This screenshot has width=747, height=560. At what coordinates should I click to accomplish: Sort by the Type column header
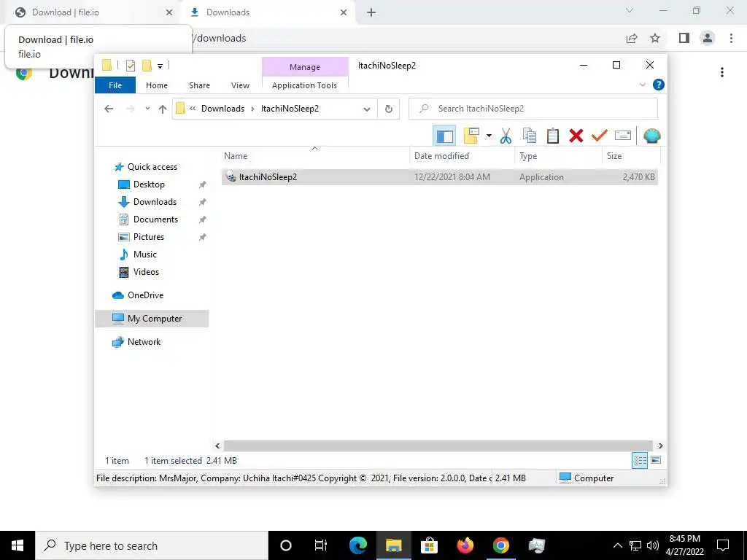coord(558,156)
